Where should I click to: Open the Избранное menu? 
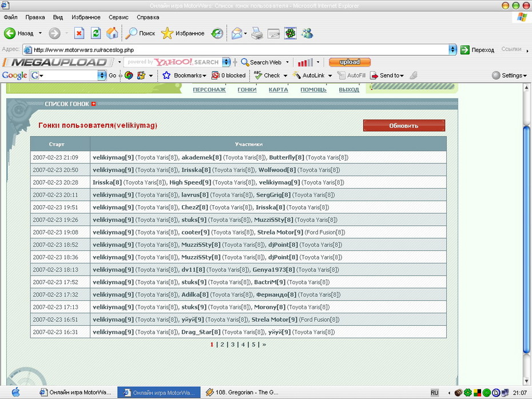click(x=86, y=17)
